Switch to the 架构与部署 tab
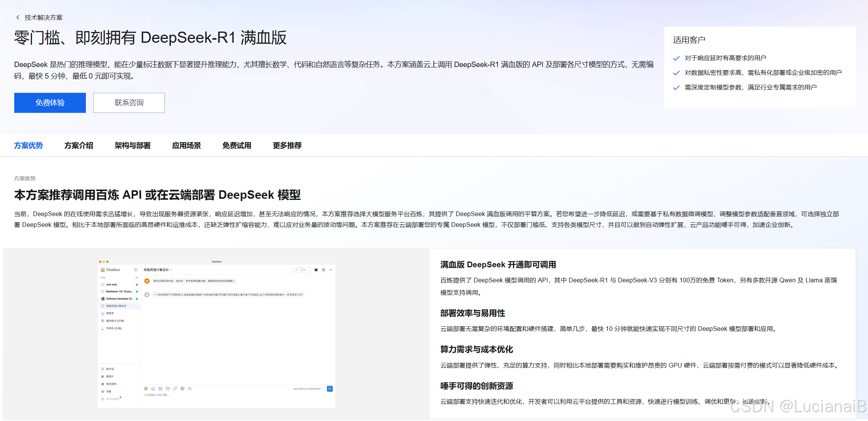 point(132,146)
